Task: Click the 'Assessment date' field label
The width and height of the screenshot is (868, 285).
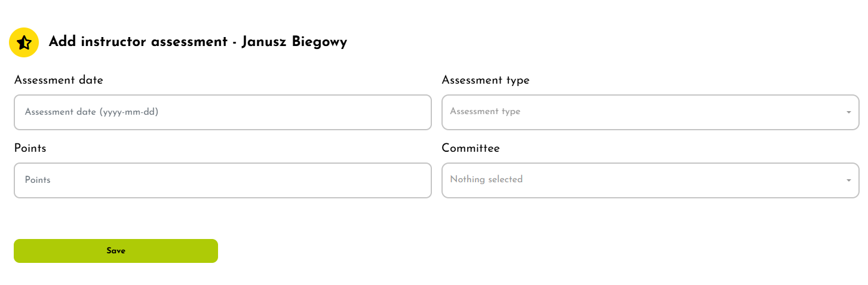Action: click(59, 80)
